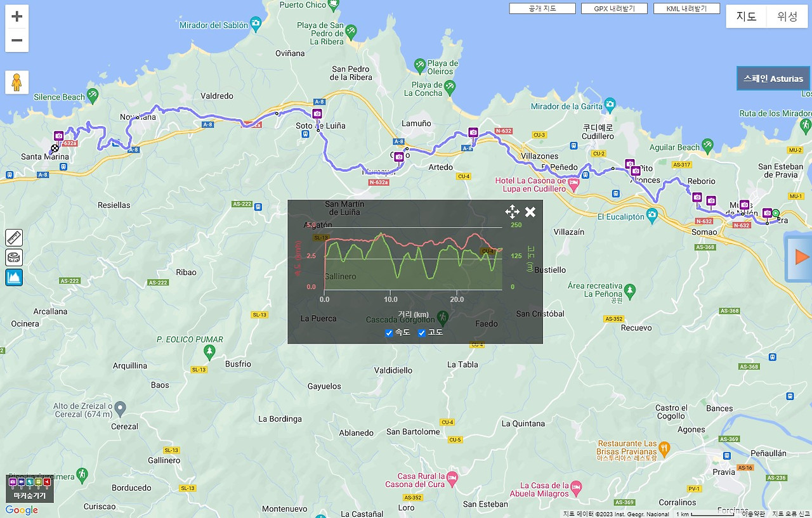Switch to 위성 satellite view
The image size is (812, 518).
tap(787, 16)
